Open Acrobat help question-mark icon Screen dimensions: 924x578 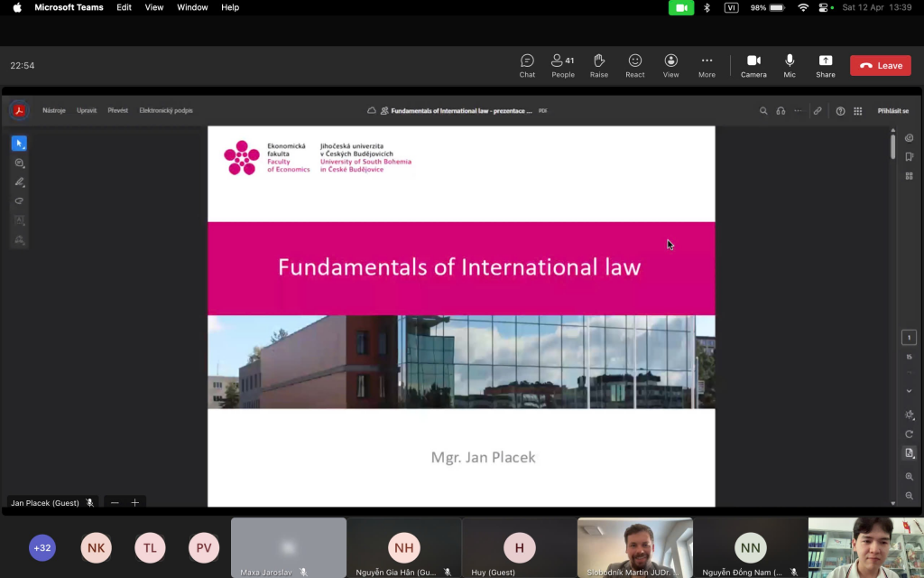pyautogui.click(x=840, y=111)
